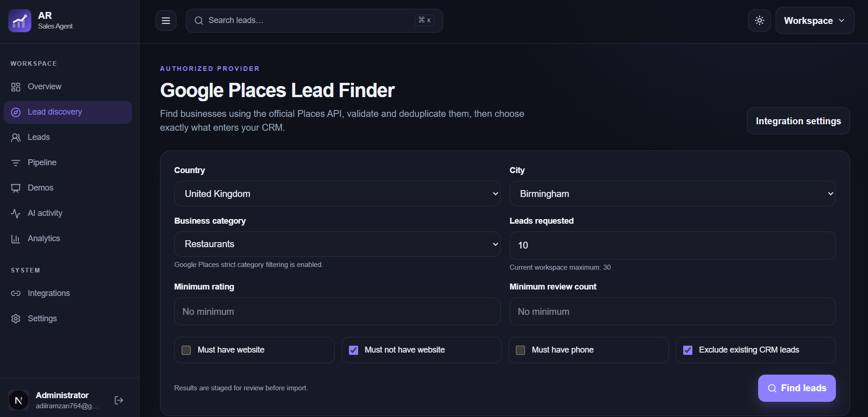Toggle the sidebar hamburger menu icon
Screen dimensions: 868x417
[166, 21]
